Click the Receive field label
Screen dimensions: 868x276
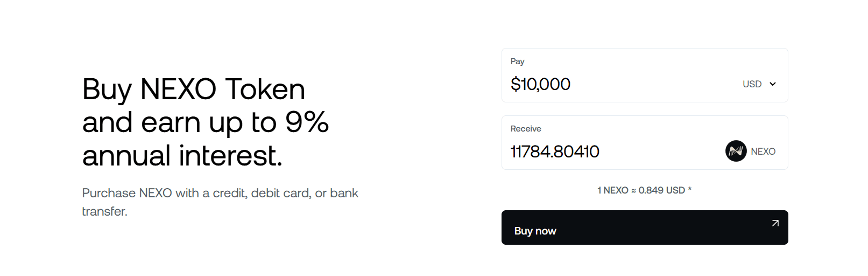(526, 129)
